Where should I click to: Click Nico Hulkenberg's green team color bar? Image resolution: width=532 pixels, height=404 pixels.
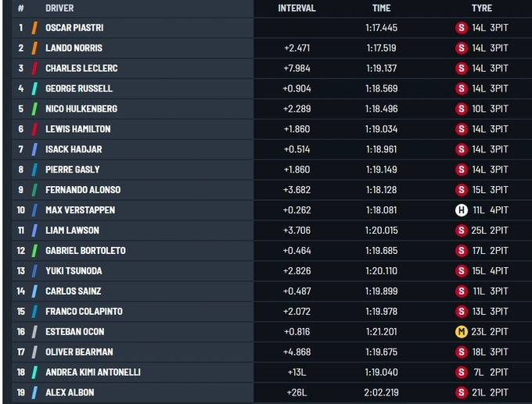[34, 109]
